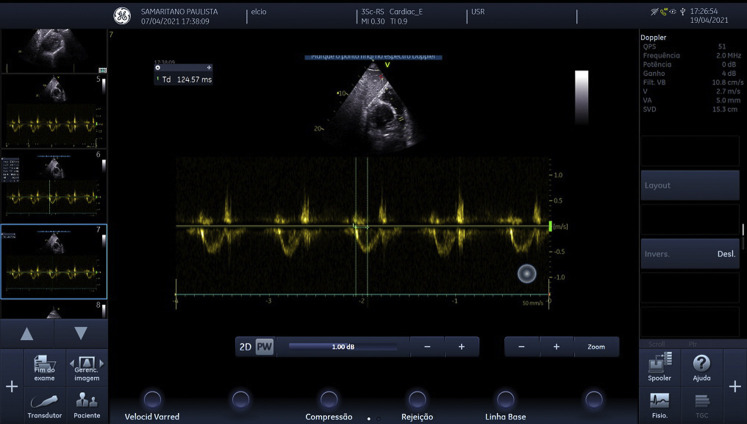Image resolution: width=747 pixels, height=424 pixels.
Task: Toggle the PW Doppler mode button
Action: click(x=264, y=347)
